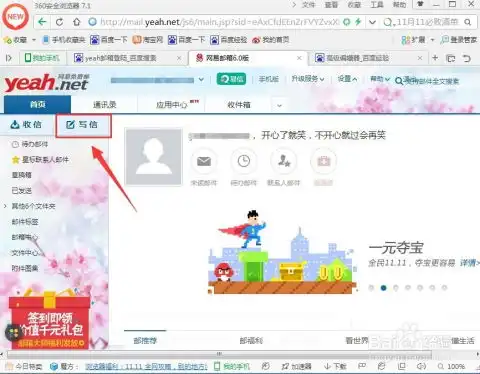Expand the address bar history dropdown
The image size is (480, 374).
tap(372, 22)
